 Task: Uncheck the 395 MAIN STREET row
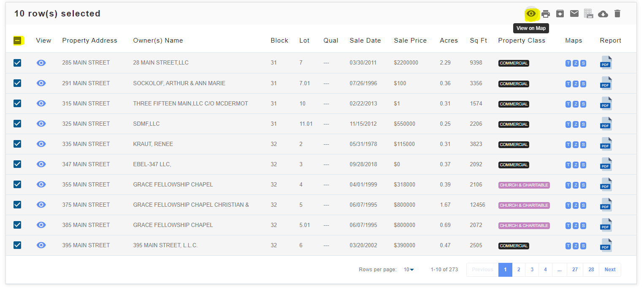(x=17, y=245)
